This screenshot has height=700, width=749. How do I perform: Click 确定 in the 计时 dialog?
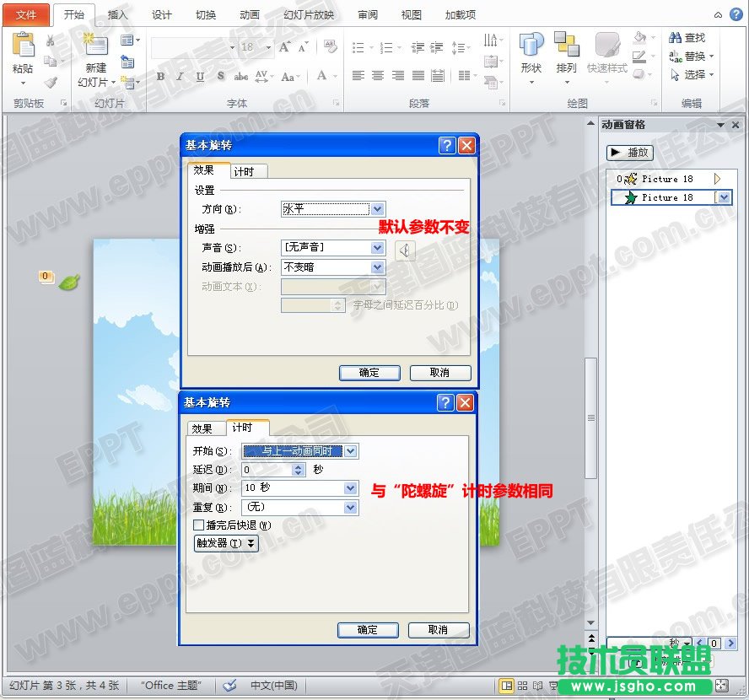pyautogui.click(x=368, y=630)
